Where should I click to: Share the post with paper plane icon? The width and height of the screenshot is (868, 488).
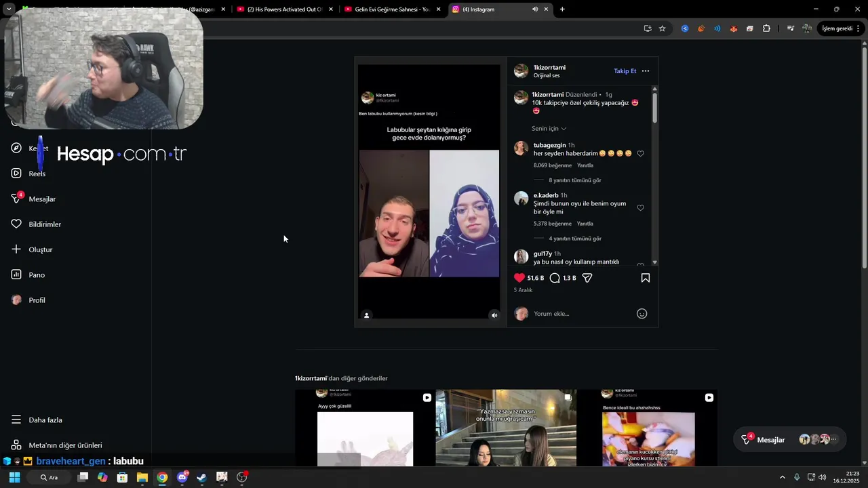click(x=587, y=278)
